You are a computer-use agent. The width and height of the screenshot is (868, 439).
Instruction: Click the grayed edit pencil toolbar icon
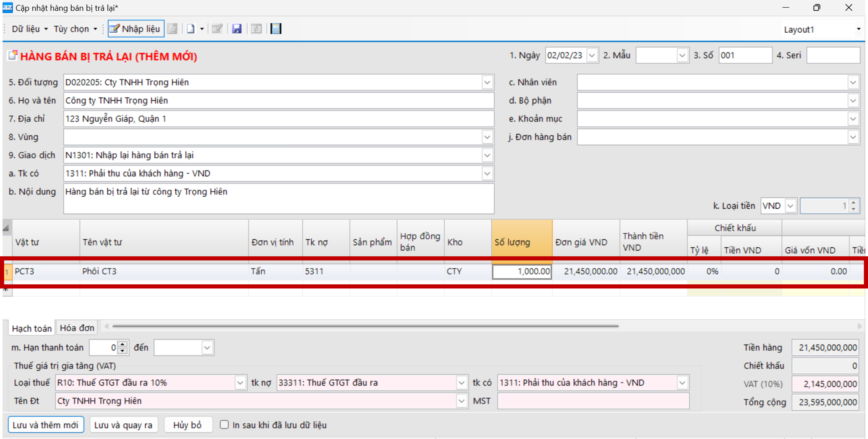pyautogui.click(x=217, y=29)
